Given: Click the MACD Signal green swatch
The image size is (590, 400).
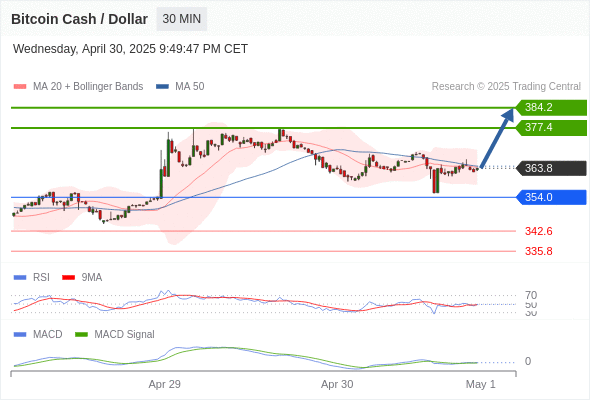Looking at the screenshot, I should (x=81, y=335).
